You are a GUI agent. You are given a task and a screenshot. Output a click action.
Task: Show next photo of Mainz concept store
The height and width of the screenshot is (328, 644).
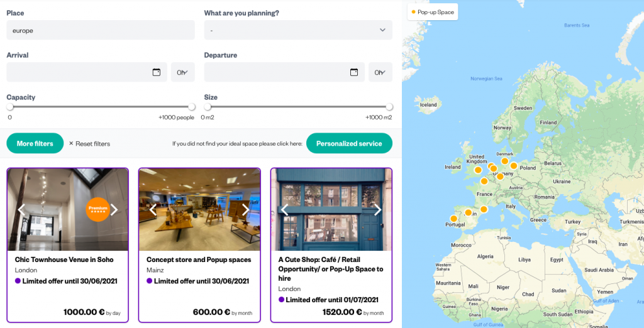tap(246, 210)
